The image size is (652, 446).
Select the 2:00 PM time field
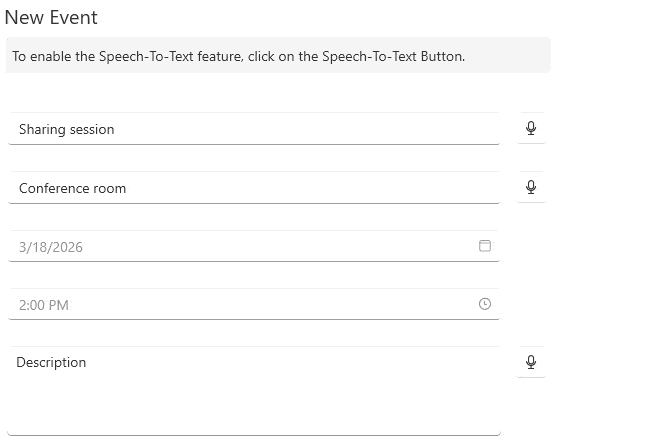tap(254, 305)
